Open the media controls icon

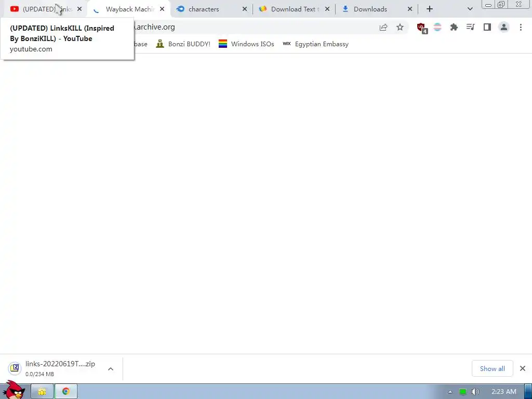click(x=471, y=27)
